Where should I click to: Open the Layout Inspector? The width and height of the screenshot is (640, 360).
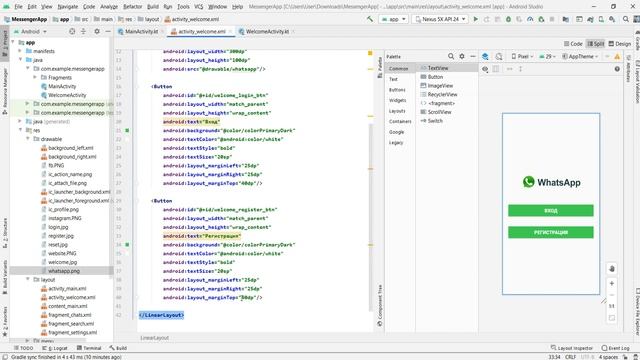pos(571,348)
